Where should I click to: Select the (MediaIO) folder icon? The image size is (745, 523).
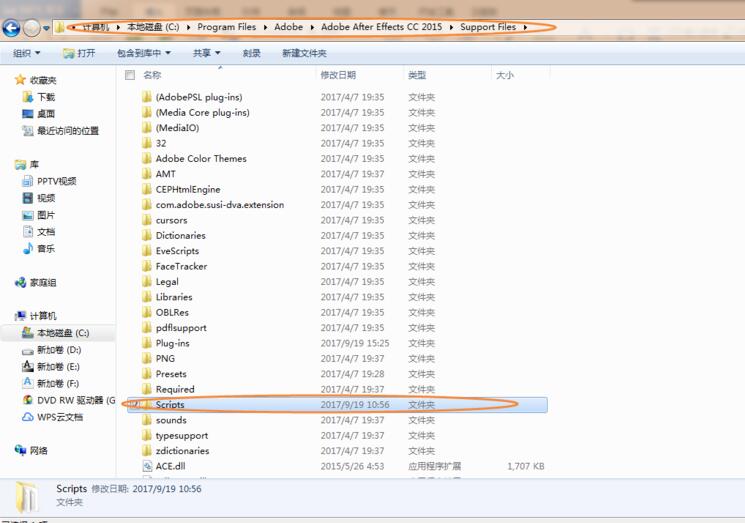pyautogui.click(x=147, y=127)
